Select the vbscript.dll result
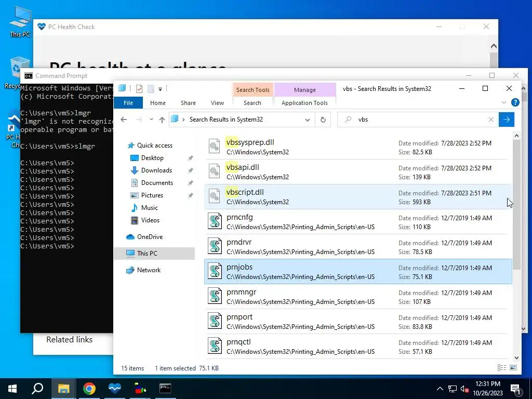This screenshot has height=399, width=532. [358, 197]
